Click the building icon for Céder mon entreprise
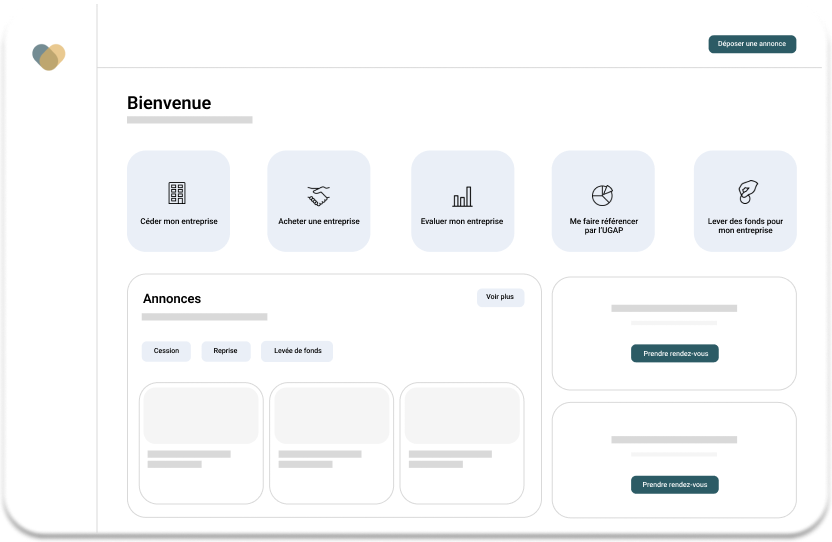The height and width of the screenshot is (542, 832). [x=177, y=193]
